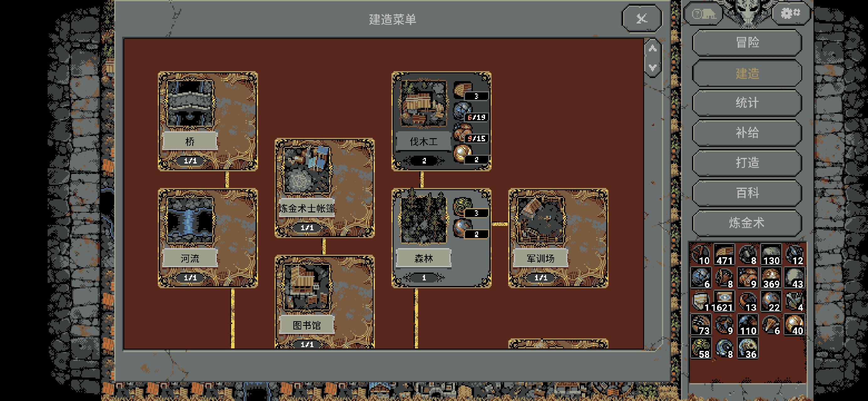Select the 河流 (River) building card
The image size is (868, 401).
coord(208,238)
